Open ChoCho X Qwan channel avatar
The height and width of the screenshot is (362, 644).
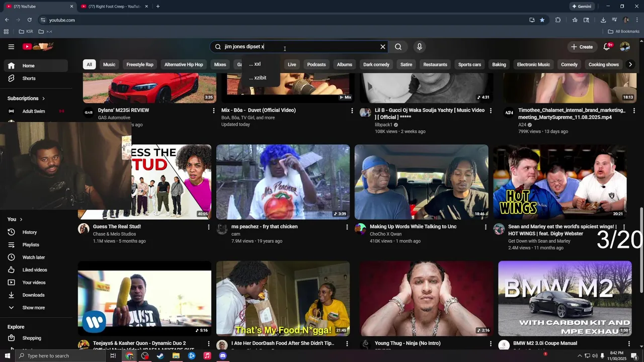(360, 229)
